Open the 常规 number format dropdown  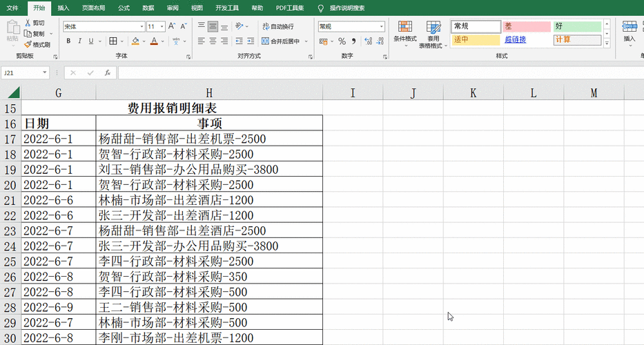pos(382,26)
